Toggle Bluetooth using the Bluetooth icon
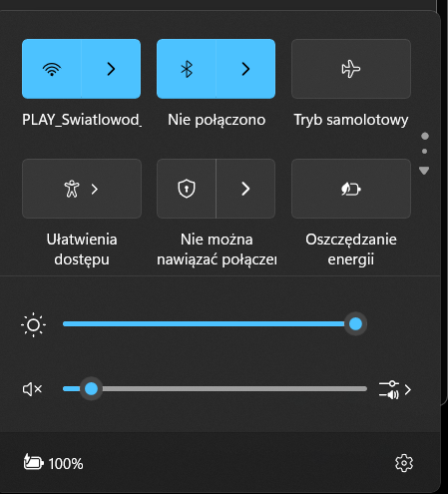Viewport: 448px width, 494px height. point(187,69)
